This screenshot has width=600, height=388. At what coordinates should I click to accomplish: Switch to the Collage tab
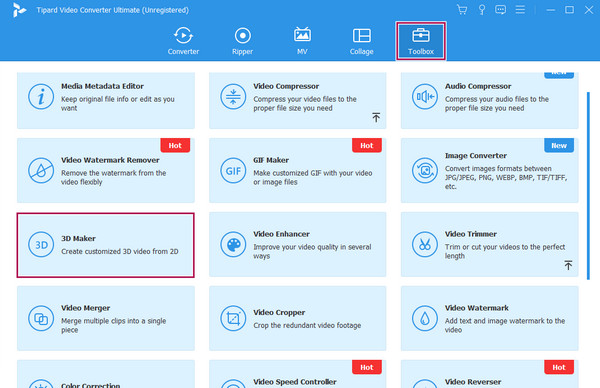[362, 41]
